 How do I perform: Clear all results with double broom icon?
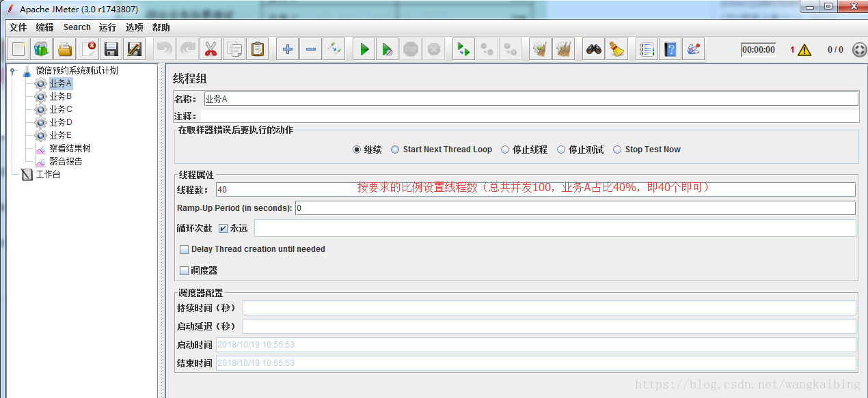[x=564, y=49]
